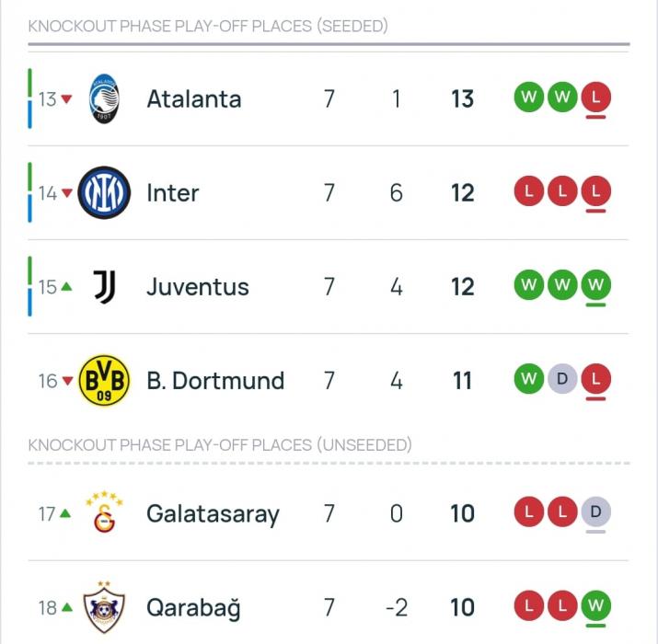The height and width of the screenshot is (644, 658).
Task: Click Juventus's red-to-green position arrow at rank 15
Action: tap(65, 287)
